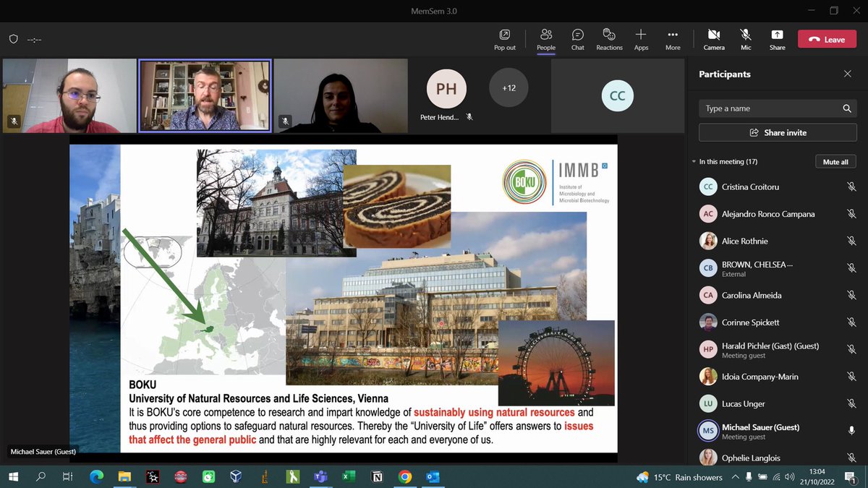868x488 pixels.
Task: Click active mic icon for Michael Sauer
Action: (851, 431)
